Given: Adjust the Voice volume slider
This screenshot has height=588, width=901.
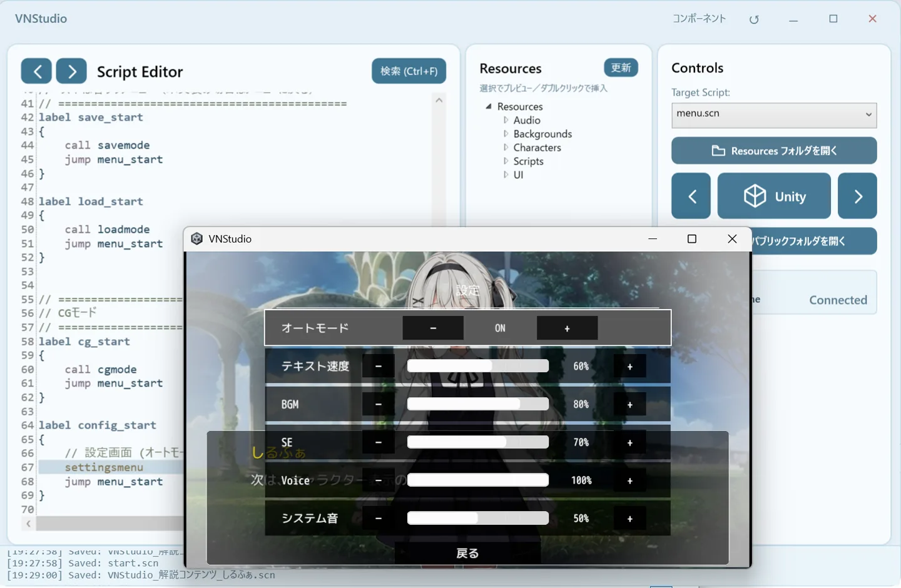Looking at the screenshot, I should point(478,480).
